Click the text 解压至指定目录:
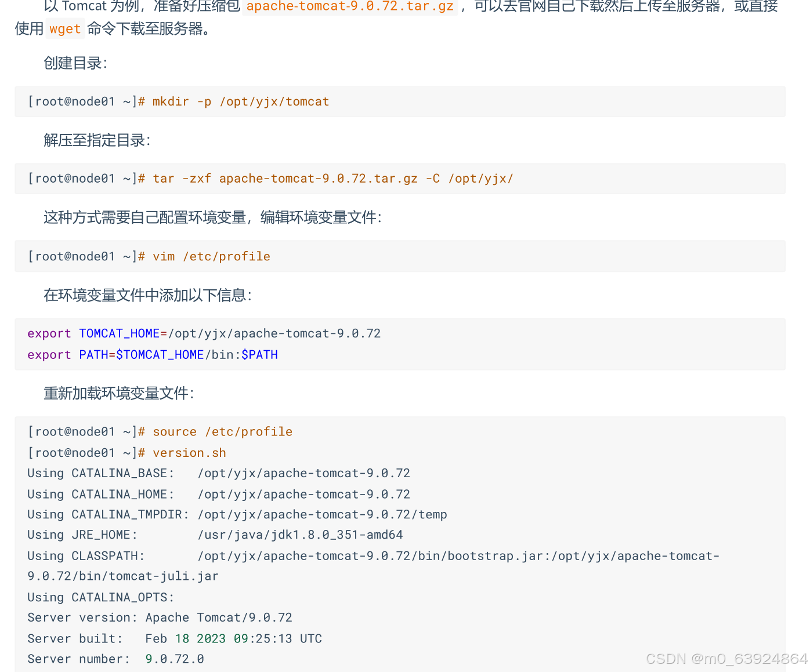 tap(97, 140)
